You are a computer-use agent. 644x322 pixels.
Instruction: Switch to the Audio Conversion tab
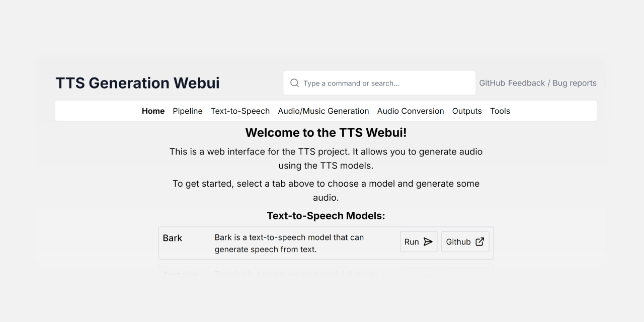click(411, 111)
